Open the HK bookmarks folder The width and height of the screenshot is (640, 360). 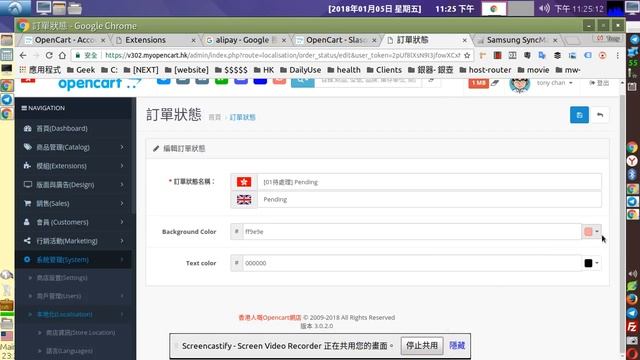pyautogui.click(x=264, y=70)
